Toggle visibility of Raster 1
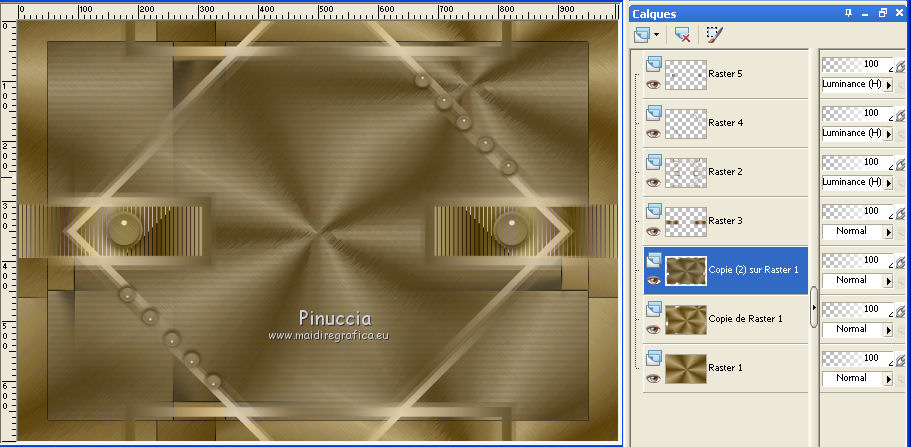 [654, 378]
